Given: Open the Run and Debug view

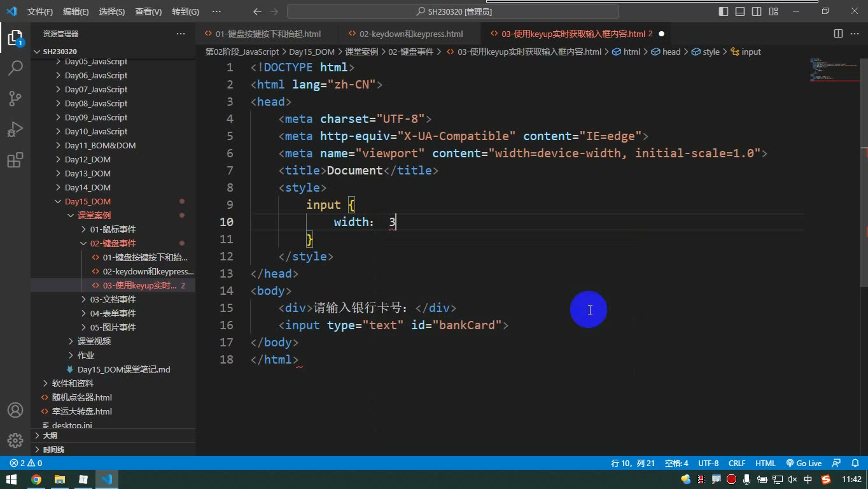Looking at the screenshot, I should point(15,129).
